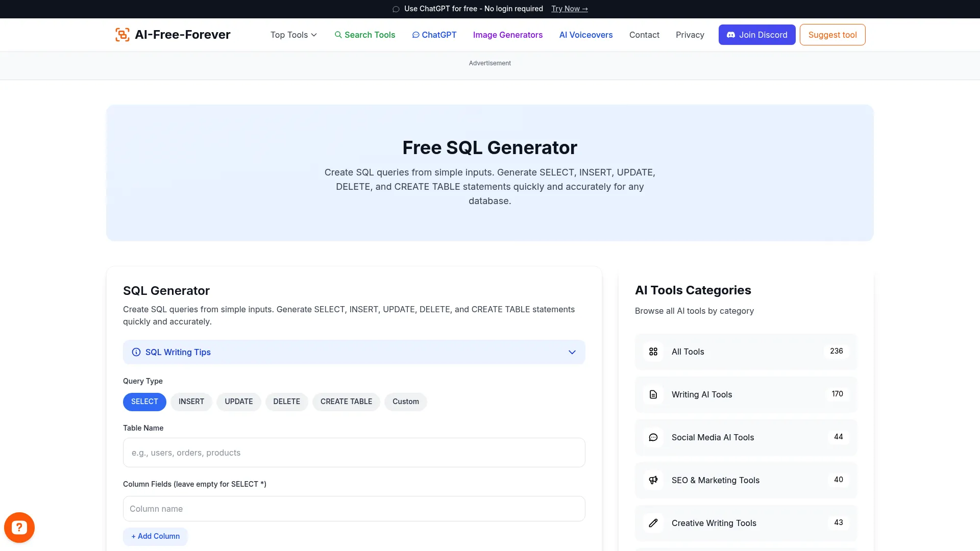
Task: Click the megaphone icon for SEO & Marketing Tools
Action: point(653,480)
